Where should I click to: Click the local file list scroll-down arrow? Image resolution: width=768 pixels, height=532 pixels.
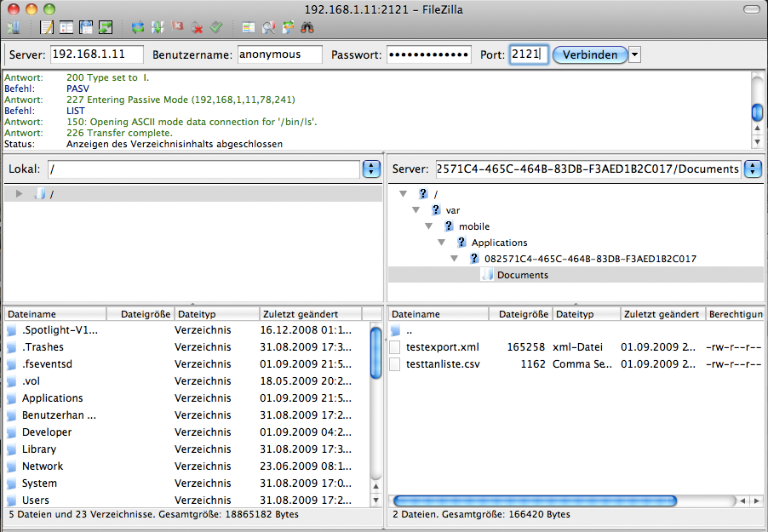[x=375, y=501]
